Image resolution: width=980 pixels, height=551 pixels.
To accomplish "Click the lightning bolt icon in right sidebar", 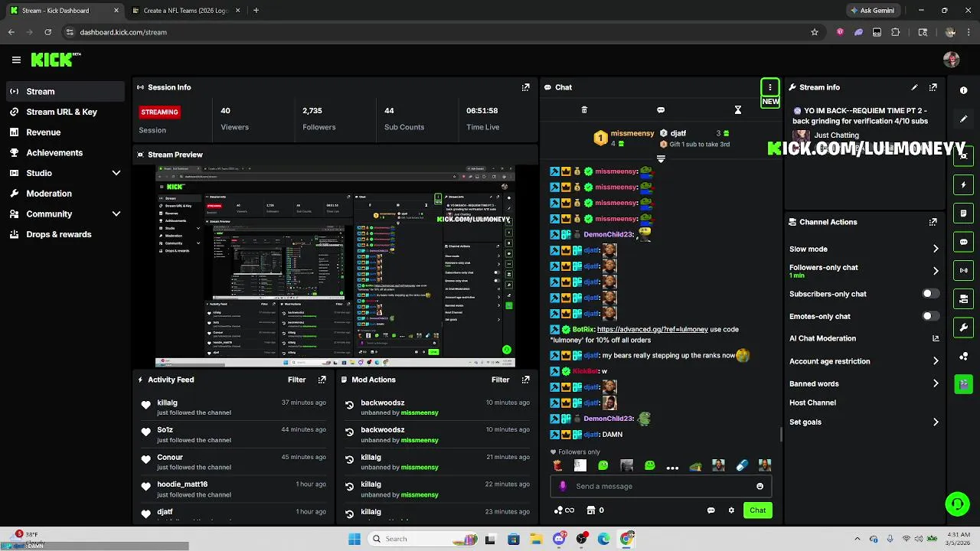I will 963,184.
